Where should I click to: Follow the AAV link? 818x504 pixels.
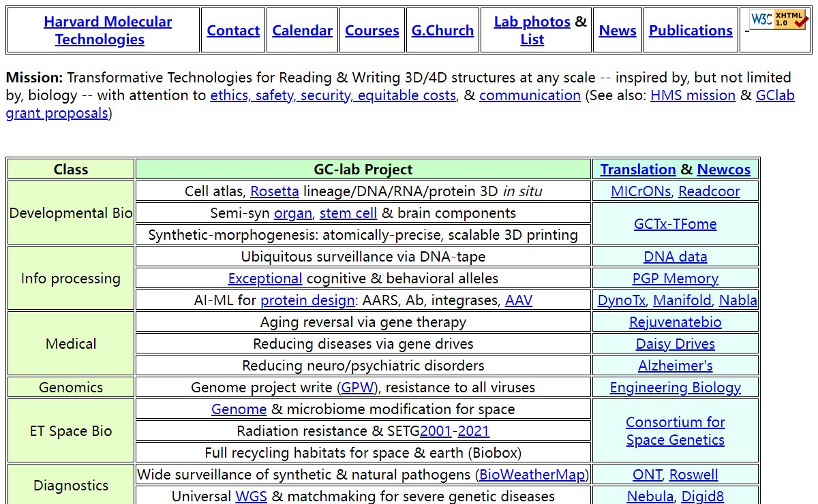pyautogui.click(x=519, y=300)
